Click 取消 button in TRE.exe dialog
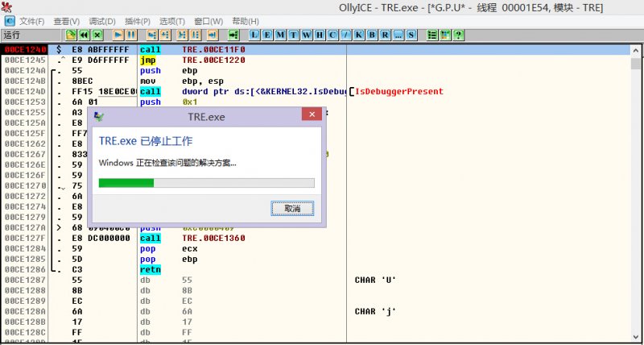This screenshot has width=644, height=345. (x=292, y=209)
